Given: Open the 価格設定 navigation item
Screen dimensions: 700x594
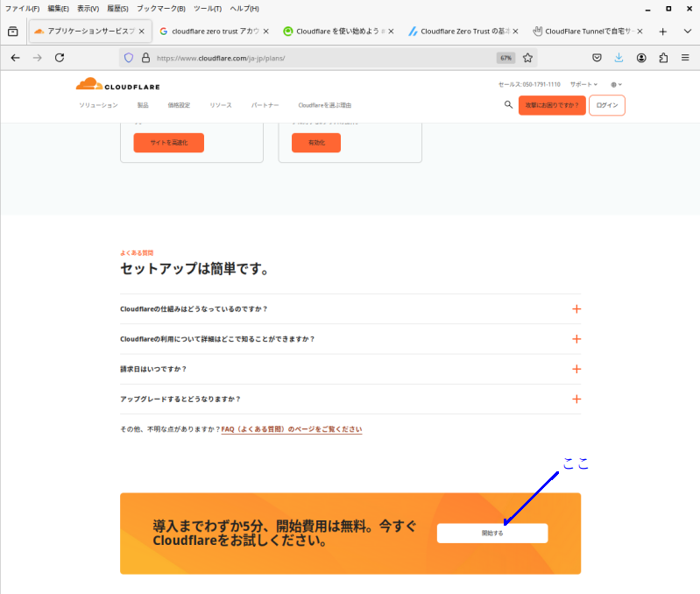Looking at the screenshot, I should pyautogui.click(x=179, y=105).
